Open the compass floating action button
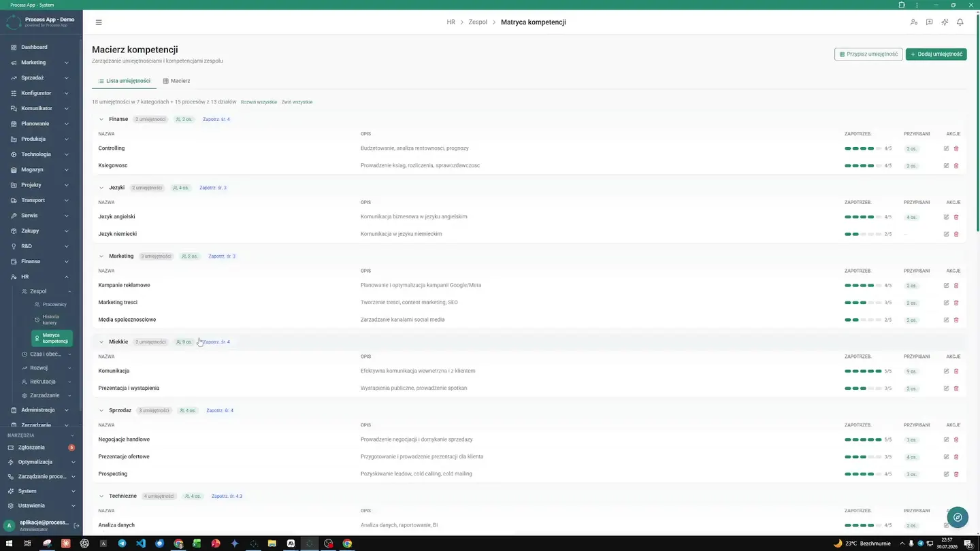Screen dimensions: 980x551 point(958,518)
